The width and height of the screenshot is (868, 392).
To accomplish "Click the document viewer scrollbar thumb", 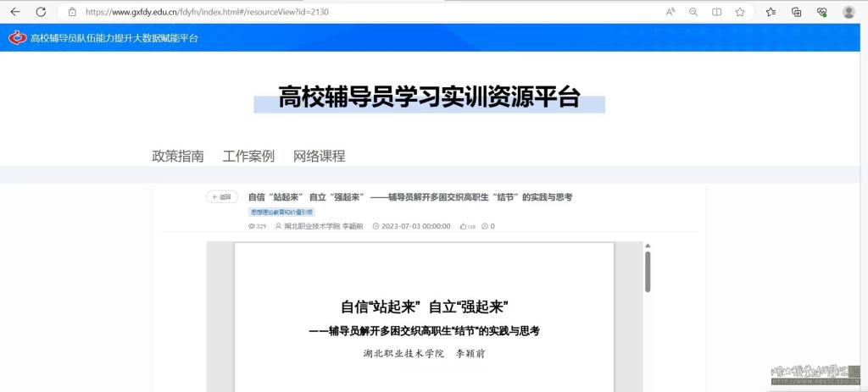I will (648, 271).
